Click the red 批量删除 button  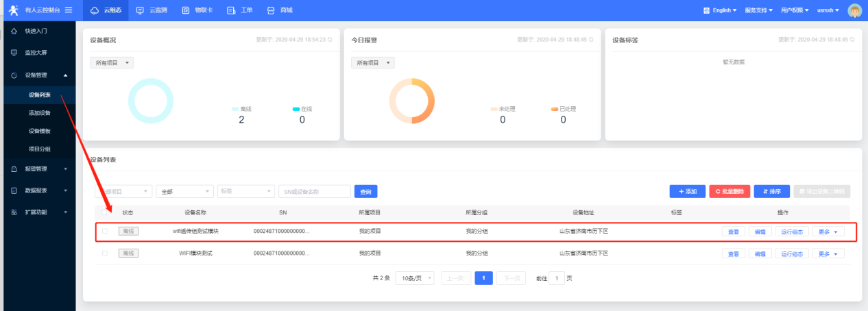click(730, 192)
